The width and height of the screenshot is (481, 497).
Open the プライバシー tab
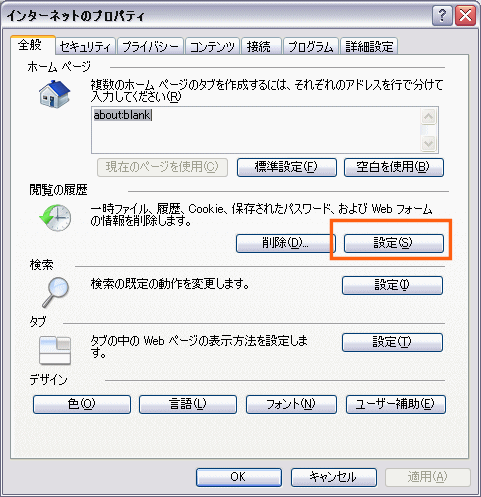tap(150, 47)
